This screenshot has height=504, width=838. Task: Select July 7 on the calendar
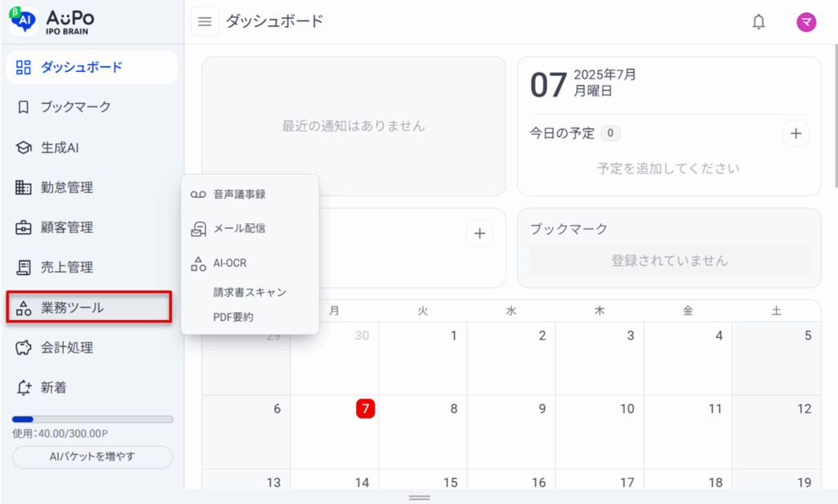click(366, 409)
